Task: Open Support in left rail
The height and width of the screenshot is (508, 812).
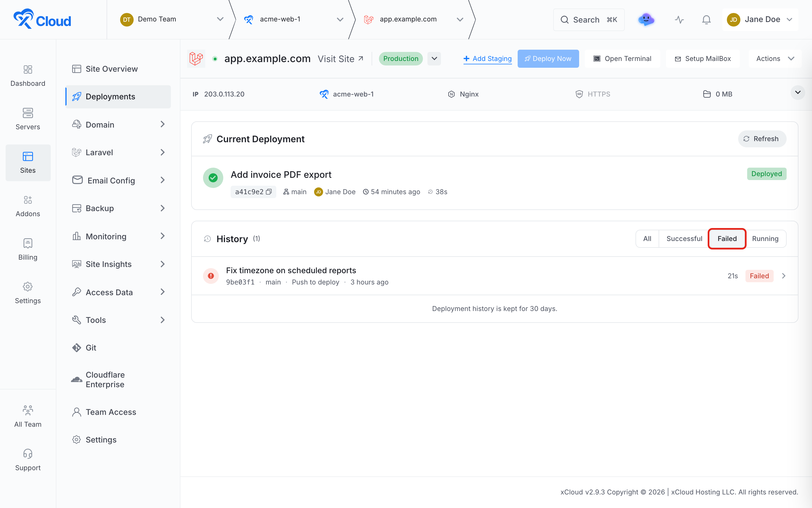Action: [x=28, y=460]
